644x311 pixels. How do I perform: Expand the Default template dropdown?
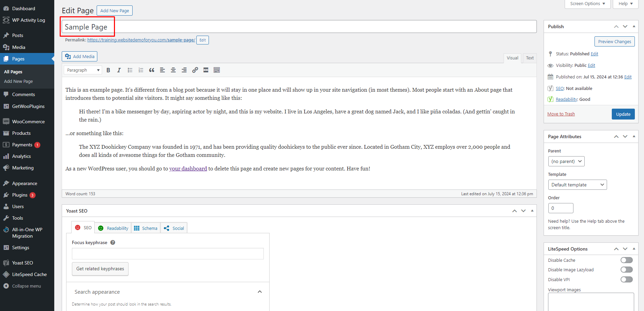577,185
